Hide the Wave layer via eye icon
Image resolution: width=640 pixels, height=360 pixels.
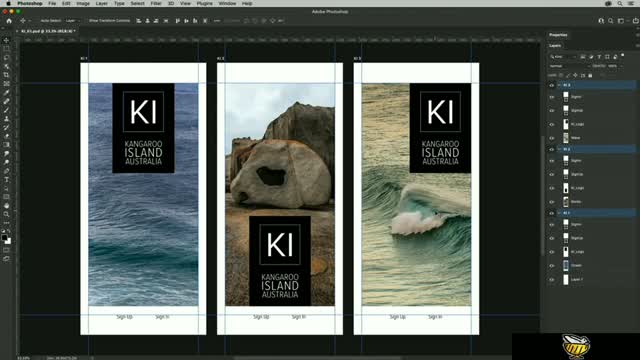tap(552, 138)
